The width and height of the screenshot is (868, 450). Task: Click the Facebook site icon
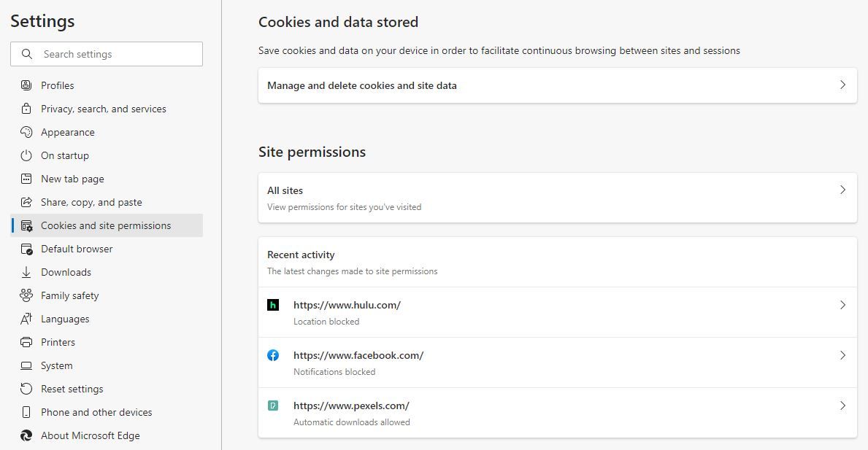(273, 354)
